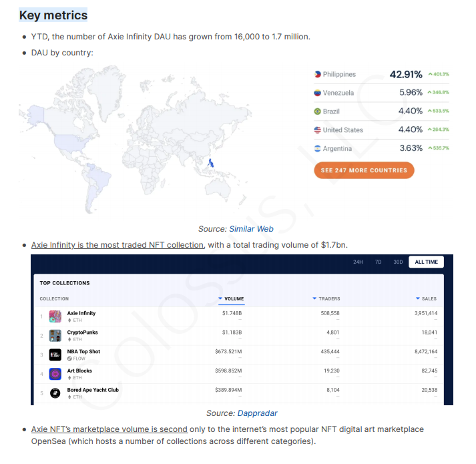The width and height of the screenshot is (476, 464).
Task: Click the TOP COLLECTIONS heading
Action: pos(65,283)
